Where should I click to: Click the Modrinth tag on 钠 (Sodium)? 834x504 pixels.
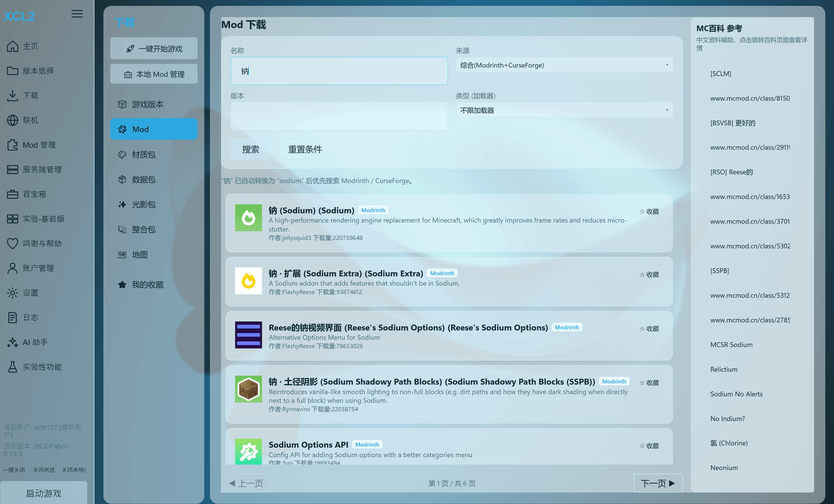[x=373, y=210]
